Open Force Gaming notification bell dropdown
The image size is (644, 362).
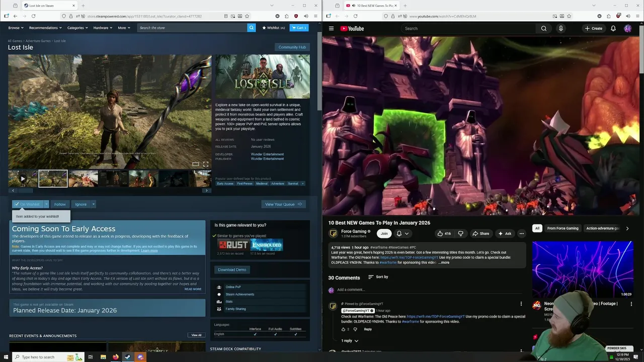point(403,233)
